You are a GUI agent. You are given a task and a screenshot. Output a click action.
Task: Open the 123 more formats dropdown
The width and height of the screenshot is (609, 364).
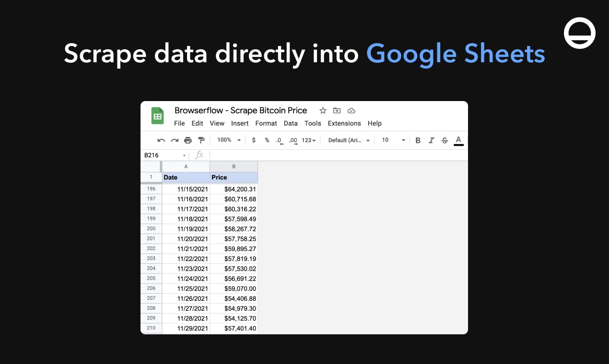tap(309, 140)
